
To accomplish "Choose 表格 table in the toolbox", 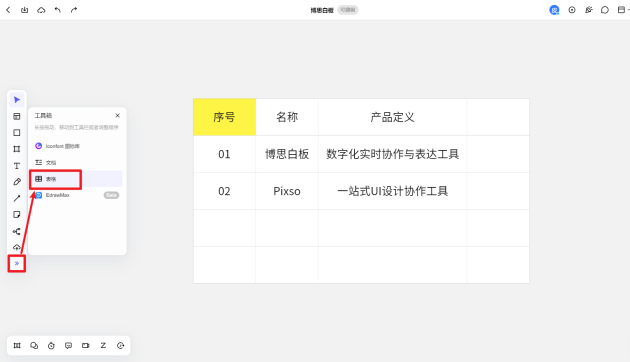I will click(x=77, y=179).
